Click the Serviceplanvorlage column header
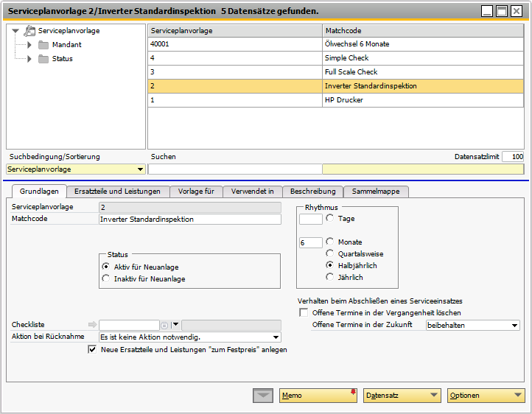 (235, 31)
